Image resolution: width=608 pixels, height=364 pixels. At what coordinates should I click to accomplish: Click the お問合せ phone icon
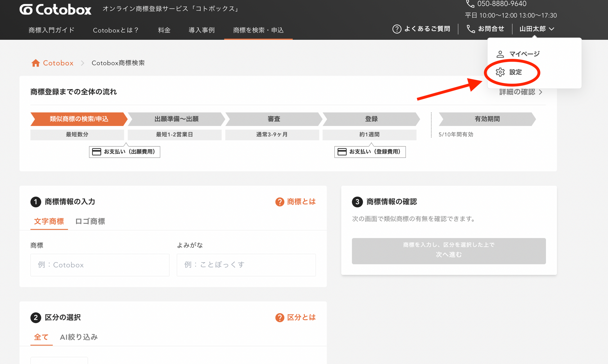471,29
